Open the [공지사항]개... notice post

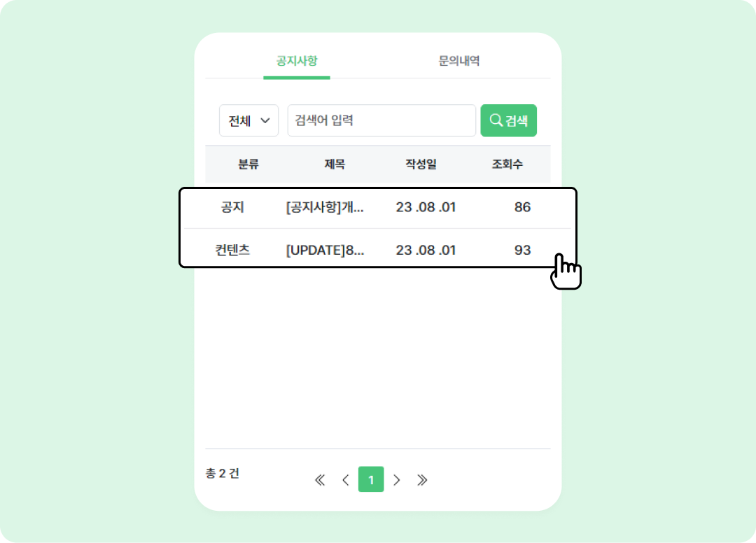tap(325, 207)
